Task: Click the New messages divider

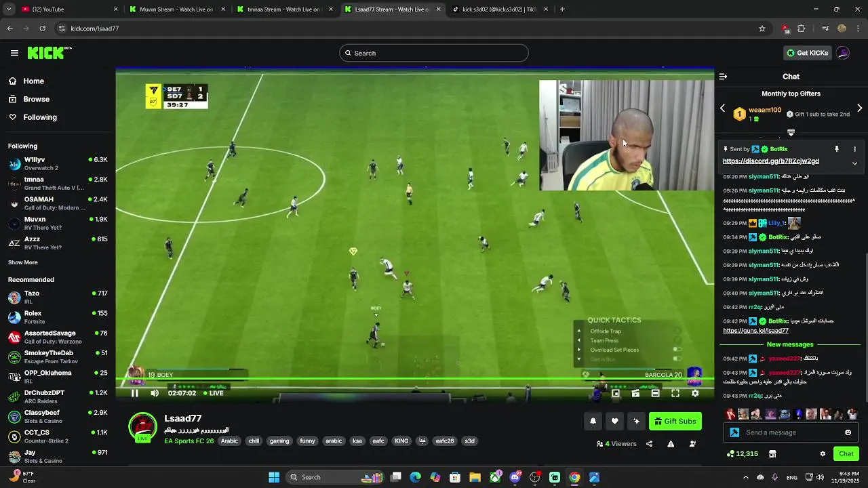Action: coord(790,345)
